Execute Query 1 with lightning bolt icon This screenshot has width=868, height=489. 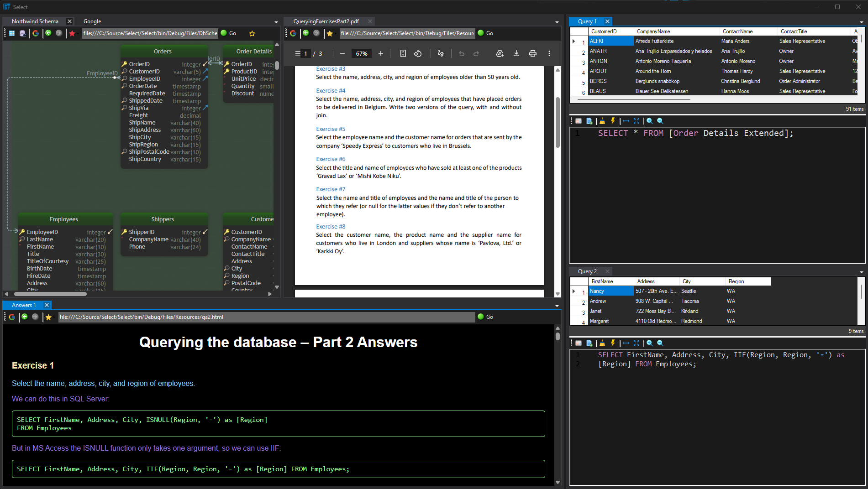pos(613,121)
